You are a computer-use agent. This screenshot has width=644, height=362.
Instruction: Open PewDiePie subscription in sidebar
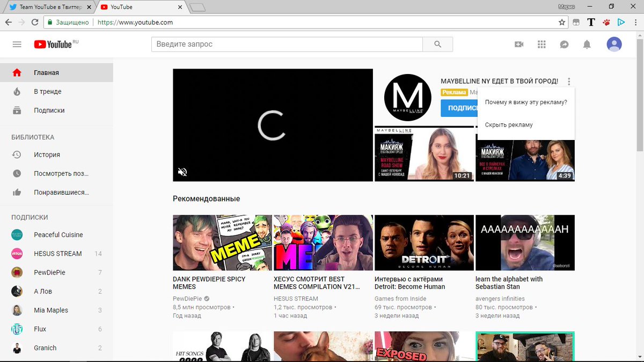(x=56, y=272)
